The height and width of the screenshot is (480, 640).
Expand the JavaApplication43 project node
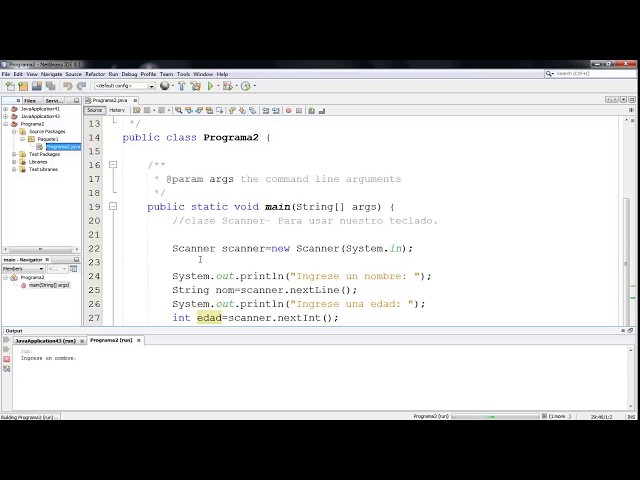tap(6, 116)
